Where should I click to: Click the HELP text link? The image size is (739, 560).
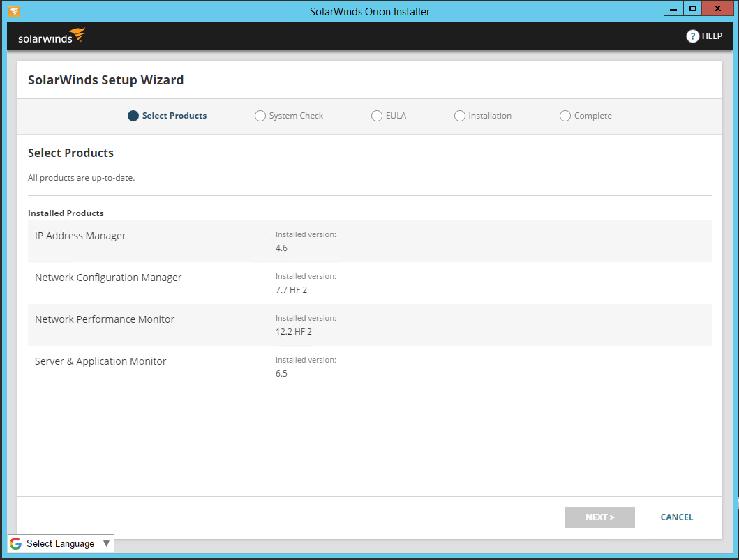point(712,36)
